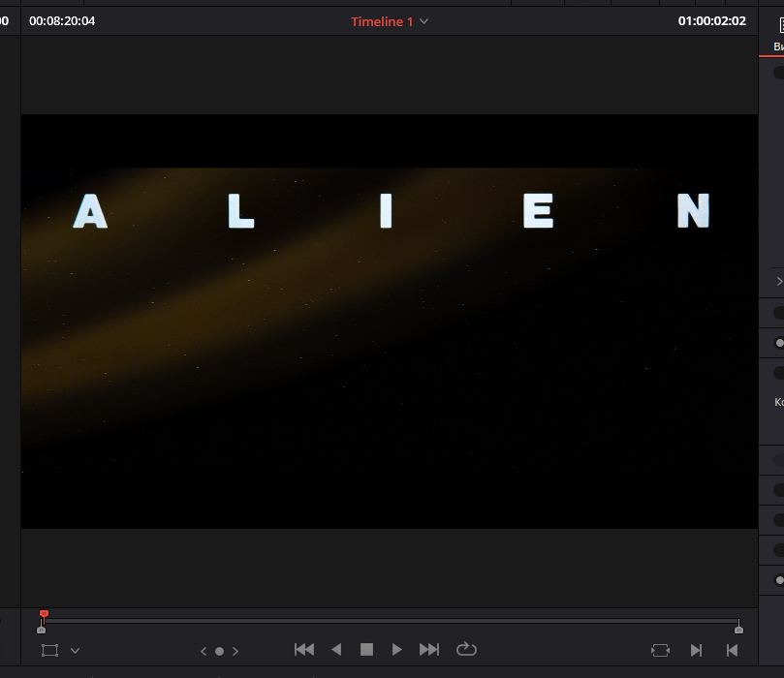The height and width of the screenshot is (678, 784).
Task: Click the Transform overlay icon
Action: click(x=50, y=651)
